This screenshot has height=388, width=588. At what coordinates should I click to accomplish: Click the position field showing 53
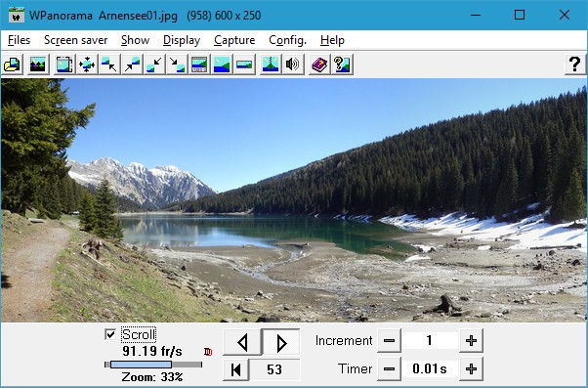[x=274, y=369]
